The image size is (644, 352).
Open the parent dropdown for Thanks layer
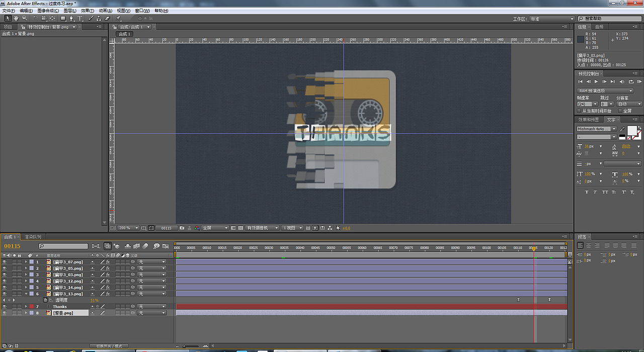151,306
